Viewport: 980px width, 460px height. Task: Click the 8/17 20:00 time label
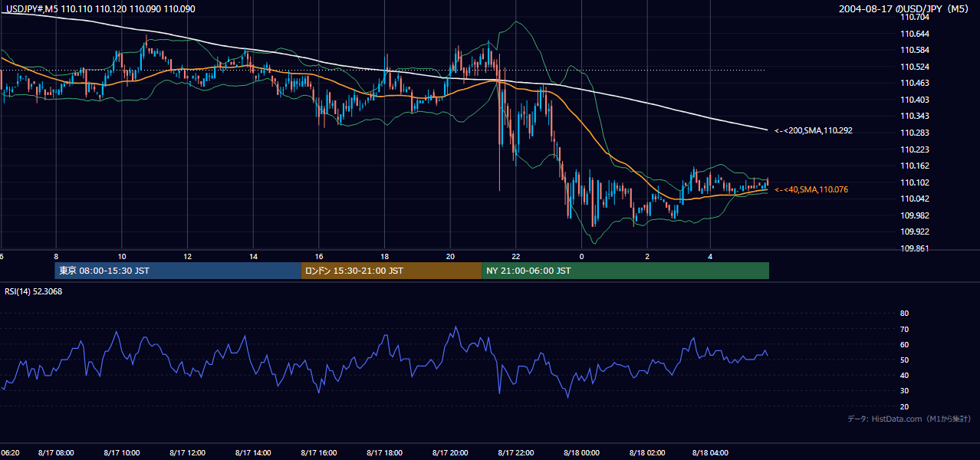(x=449, y=453)
